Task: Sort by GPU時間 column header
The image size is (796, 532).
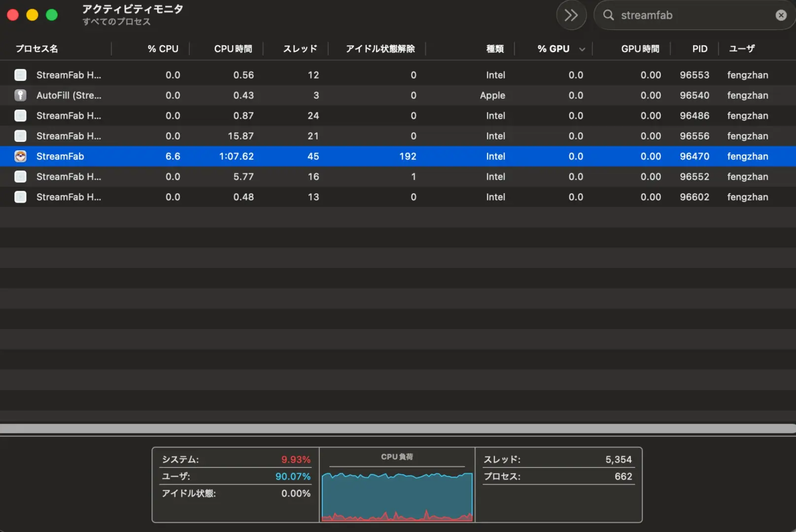Action: [x=640, y=49]
